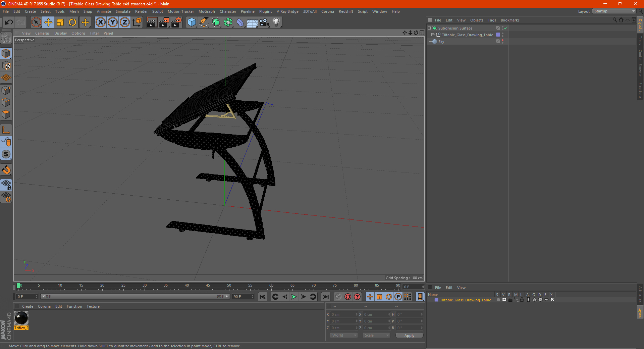Screen dimensions: 644x349
Task: Open the Simulate menu
Action: click(x=123, y=11)
